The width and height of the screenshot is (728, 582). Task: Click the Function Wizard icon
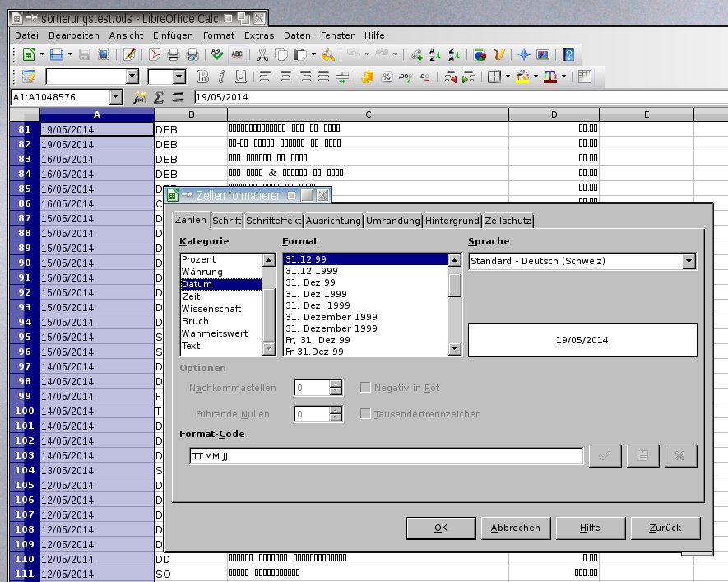[139, 97]
